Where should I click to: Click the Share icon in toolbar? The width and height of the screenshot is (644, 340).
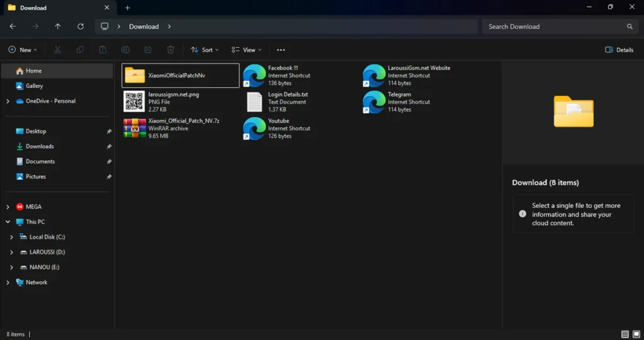[148, 50]
